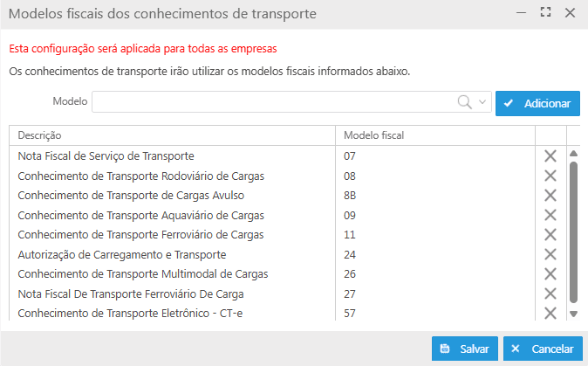Remove the Nota Fiscal de Serviço de Transporte row
The width and height of the screenshot is (588, 366).
[550, 156]
